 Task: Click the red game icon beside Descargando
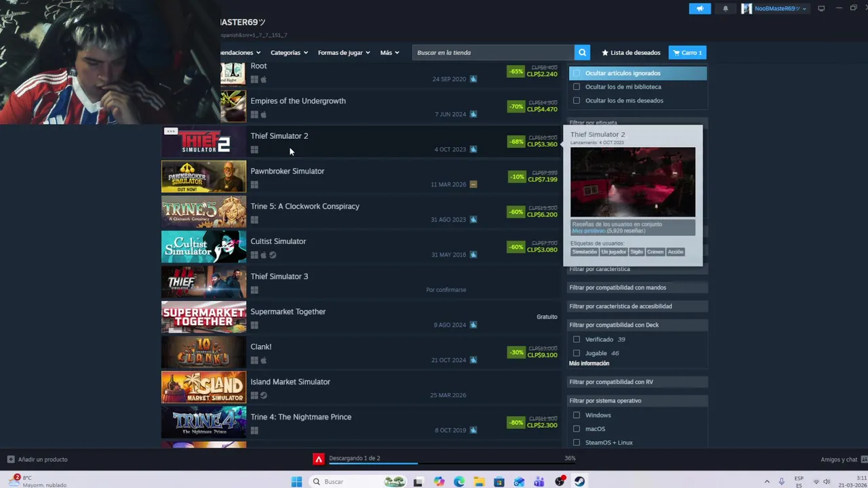point(318,460)
